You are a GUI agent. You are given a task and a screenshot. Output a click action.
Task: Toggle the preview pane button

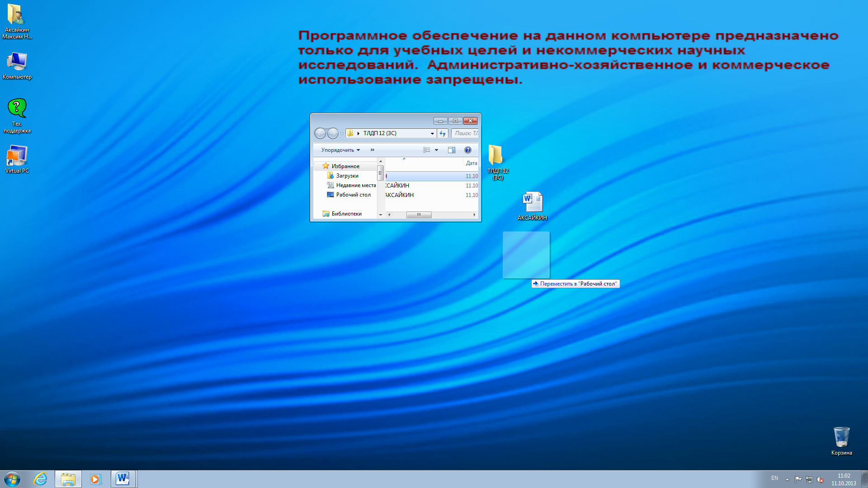point(451,150)
